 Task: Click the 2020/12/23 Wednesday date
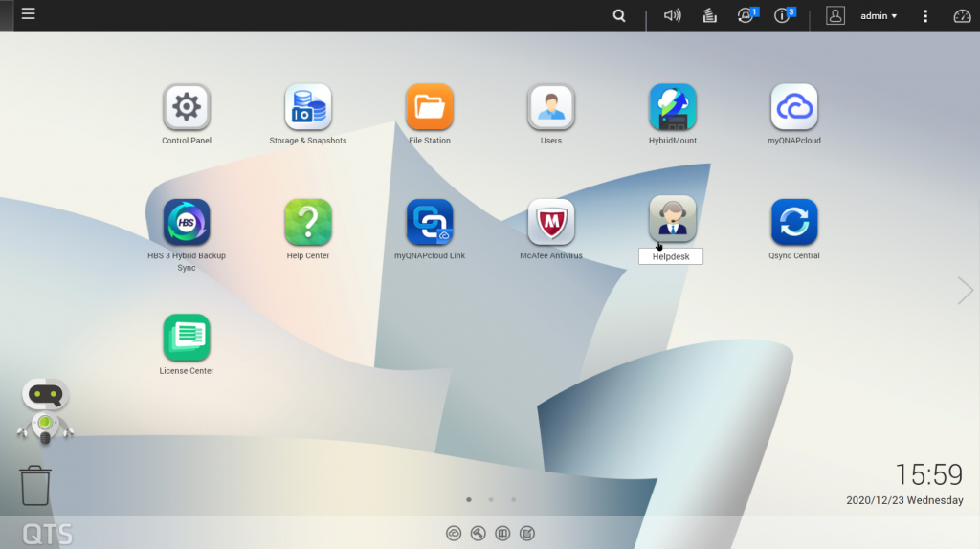[904, 500]
